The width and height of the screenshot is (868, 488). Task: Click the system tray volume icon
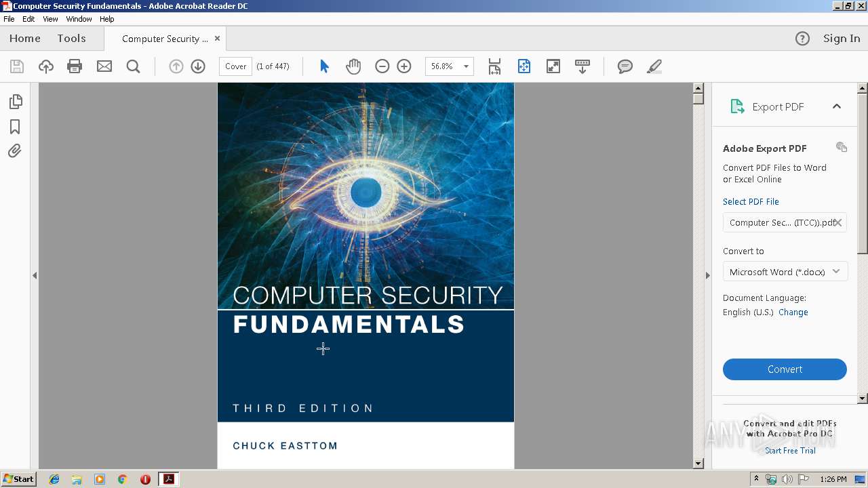pyautogui.click(x=787, y=479)
